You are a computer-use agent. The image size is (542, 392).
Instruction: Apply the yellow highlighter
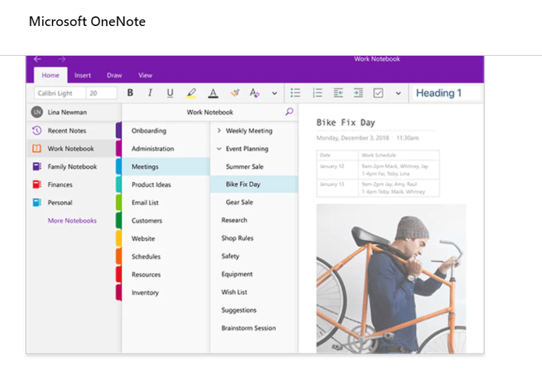point(192,93)
